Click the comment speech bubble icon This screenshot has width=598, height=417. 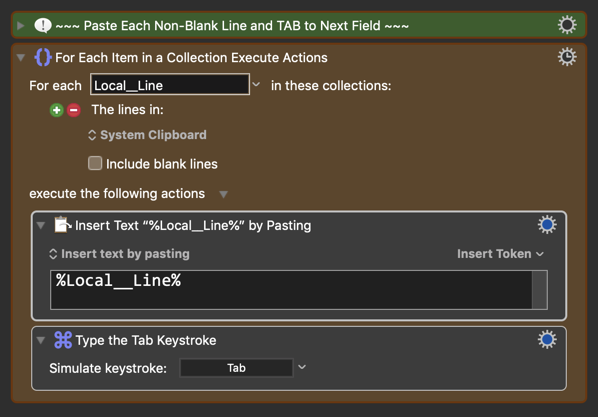[x=43, y=26]
